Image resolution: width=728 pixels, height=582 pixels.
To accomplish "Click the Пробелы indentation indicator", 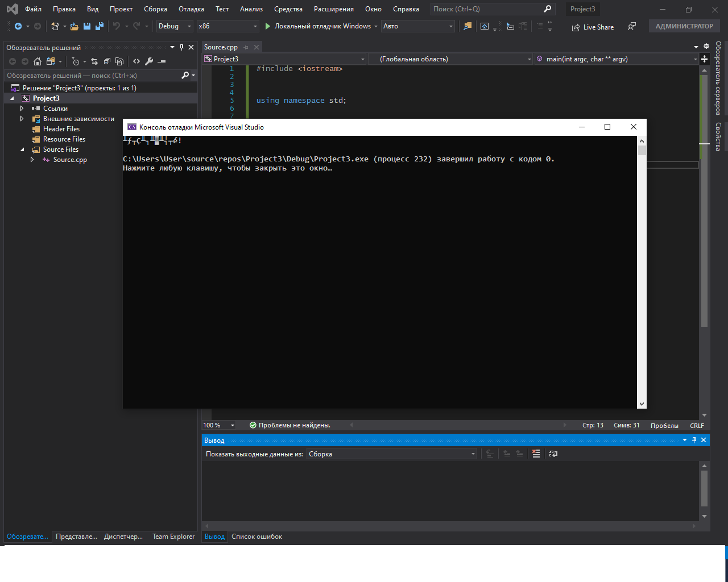I will tap(664, 426).
